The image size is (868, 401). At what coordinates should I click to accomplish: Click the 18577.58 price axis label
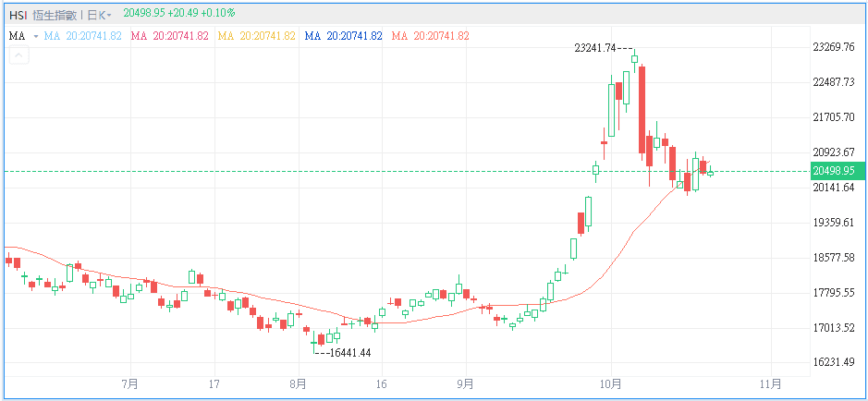(x=834, y=258)
